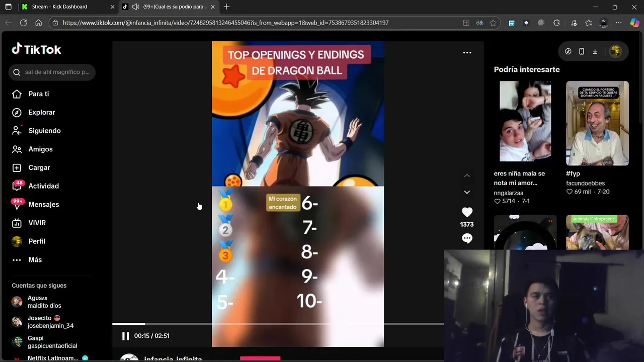
Task: View site information padlock
Action: (x=55, y=23)
